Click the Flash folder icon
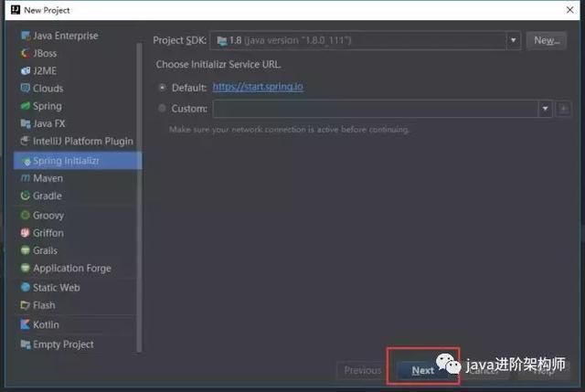The image size is (585, 392). tap(26, 305)
